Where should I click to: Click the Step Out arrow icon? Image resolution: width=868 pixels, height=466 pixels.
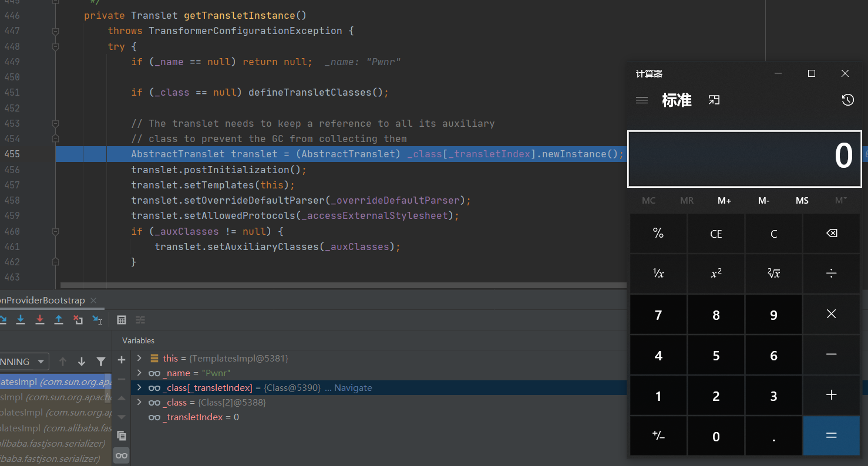click(x=59, y=320)
